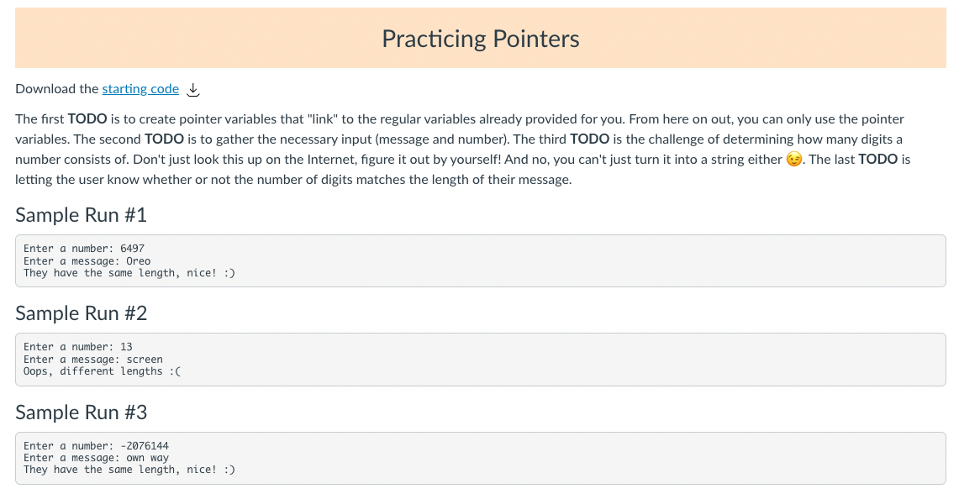Image resolution: width=980 pixels, height=494 pixels.
Task: Click the 'Enter a message: Oreo' line
Action: pos(87,261)
